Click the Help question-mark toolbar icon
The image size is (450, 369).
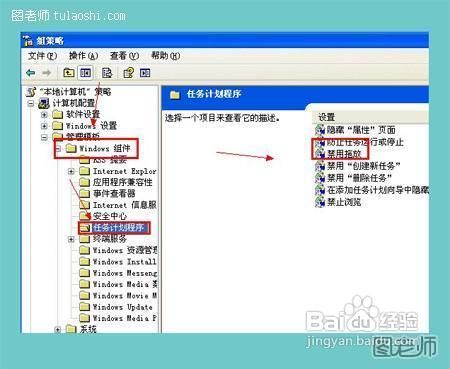(x=128, y=73)
